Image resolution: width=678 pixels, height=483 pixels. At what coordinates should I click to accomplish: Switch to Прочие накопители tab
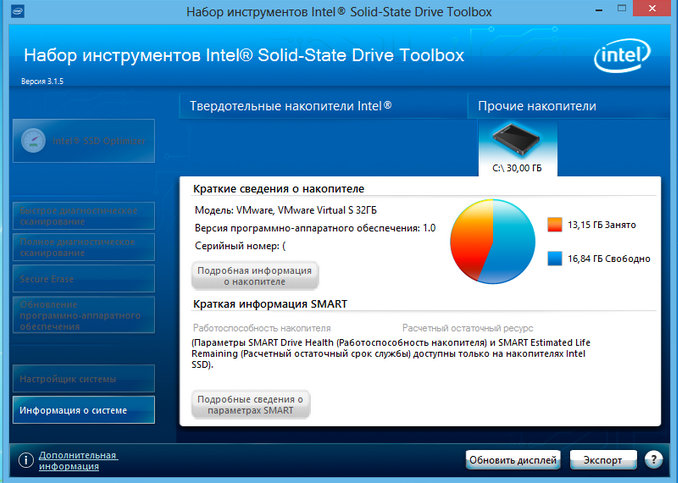point(568,106)
